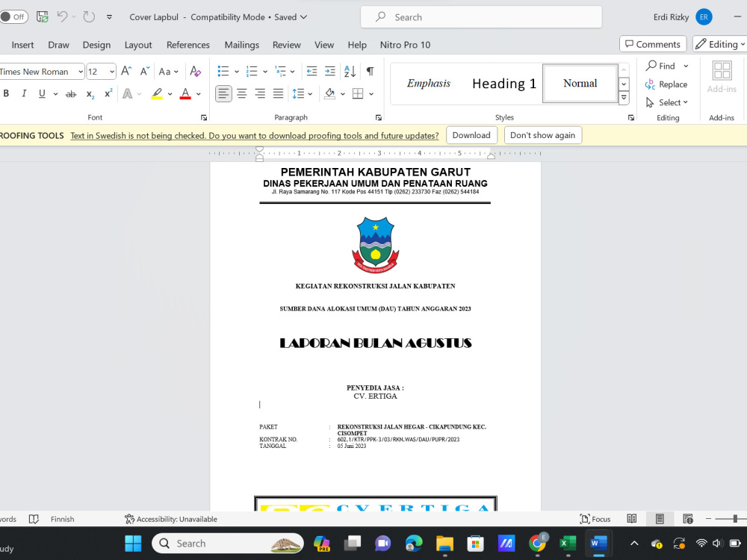
Task: Undo the last action
Action: 62,17
